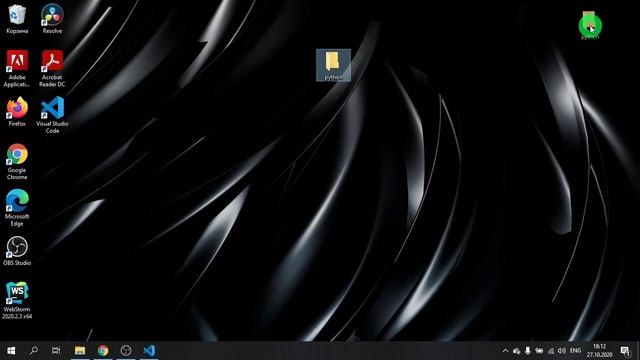The image size is (640, 360).
Task: Select the highlighted python folder on the desktop
Action: tap(333, 65)
